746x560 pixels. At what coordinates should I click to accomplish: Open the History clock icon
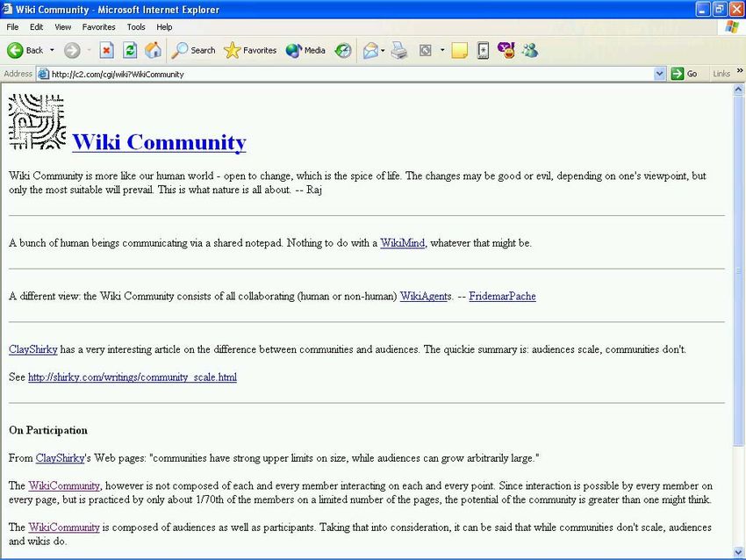pyautogui.click(x=342, y=50)
